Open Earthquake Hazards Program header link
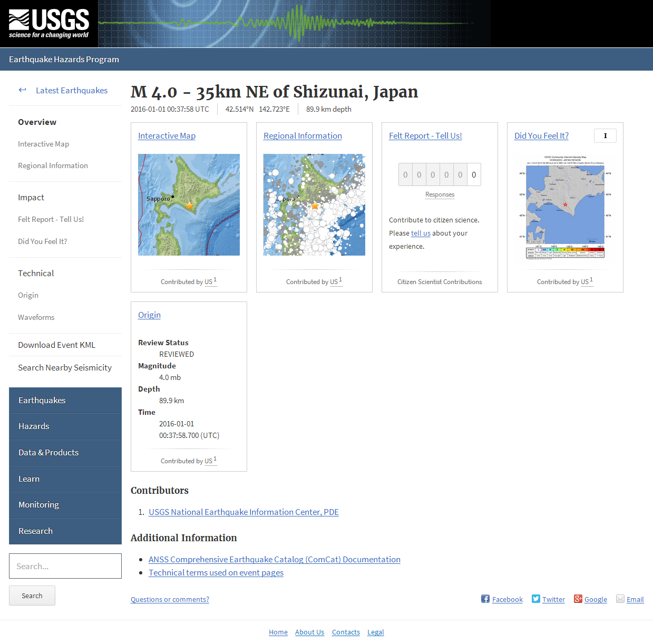The height and width of the screenshot is (644, 653). click(64, 59)
